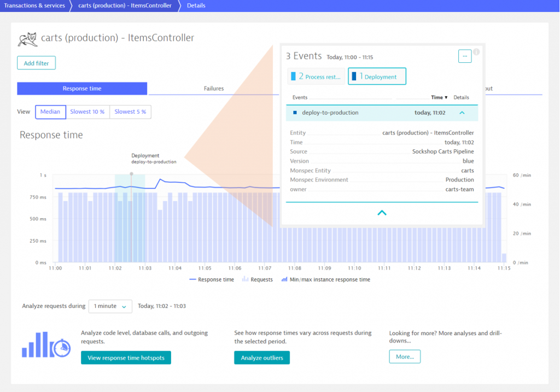
Task: Select the Median view option
Action: coord(50,112)
